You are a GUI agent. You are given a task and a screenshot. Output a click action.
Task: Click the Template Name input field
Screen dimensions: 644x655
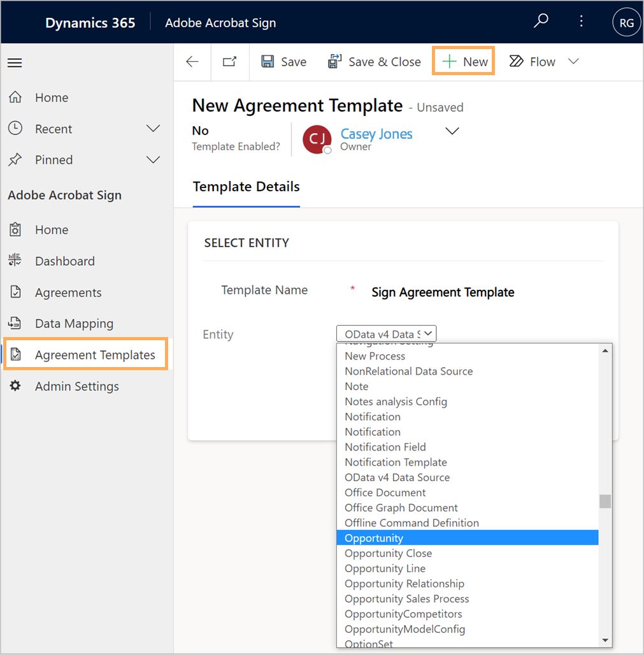[443, 292]
